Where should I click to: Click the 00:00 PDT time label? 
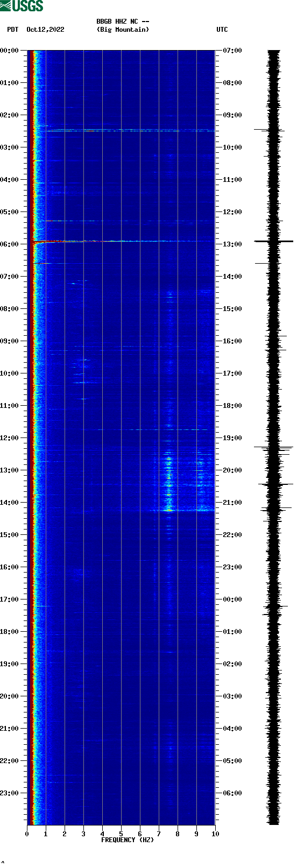tap(9, 51)
